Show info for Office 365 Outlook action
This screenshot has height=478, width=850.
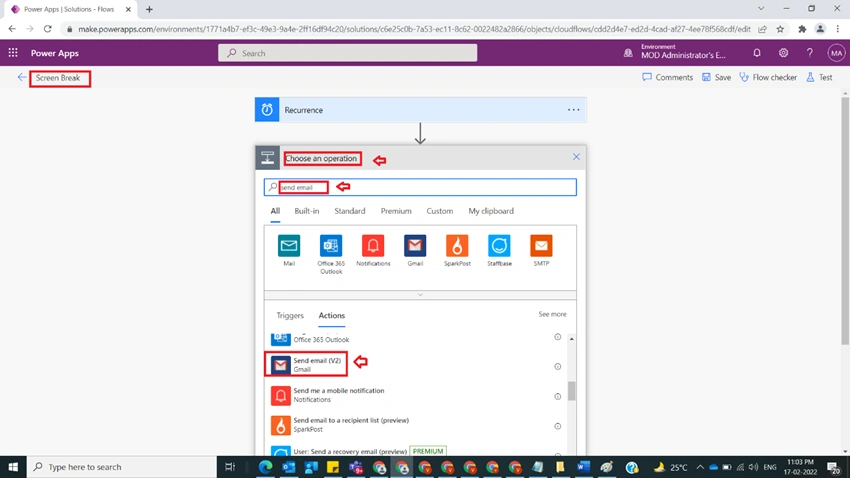[x=557, y=337]
